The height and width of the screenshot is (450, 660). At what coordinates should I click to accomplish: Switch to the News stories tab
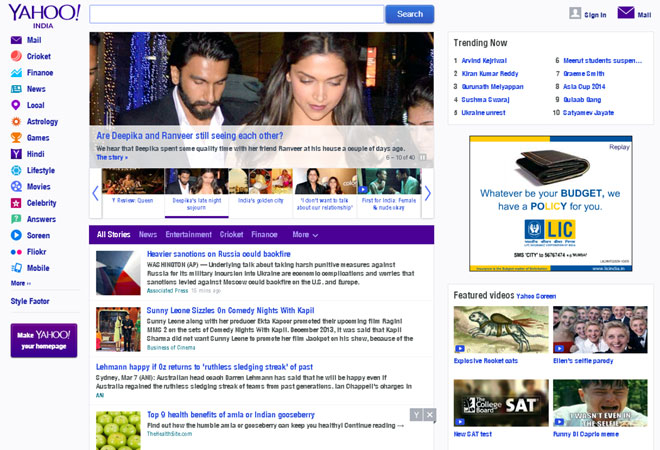[148, 234]
